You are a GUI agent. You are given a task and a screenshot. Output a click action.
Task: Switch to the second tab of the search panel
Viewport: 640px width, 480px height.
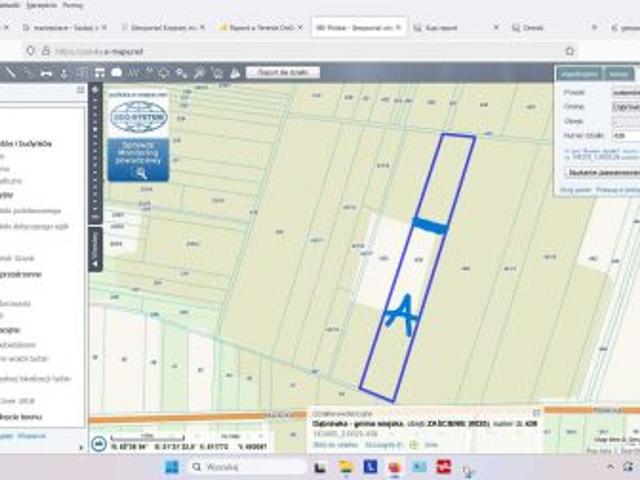[x=618, y=74]
